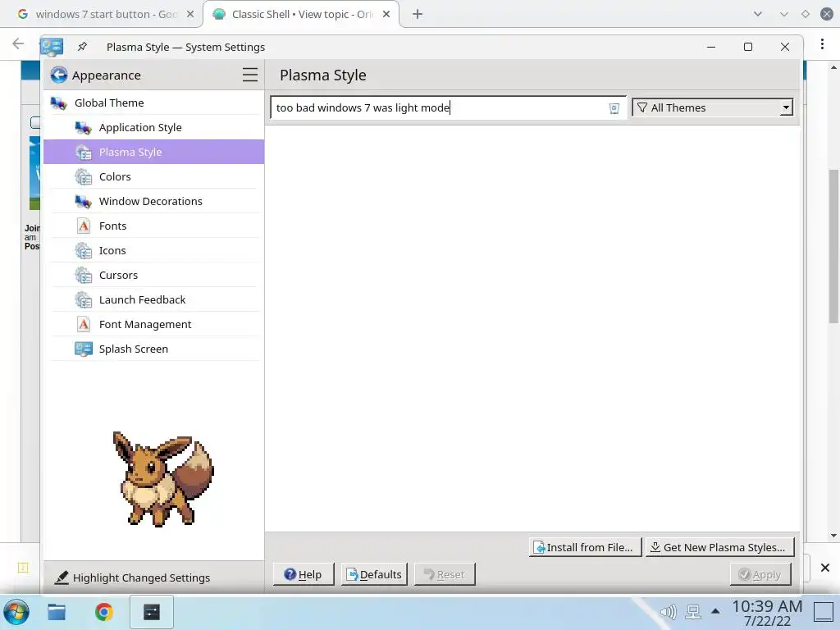
Task: Click the System Settings taskbar entry
Action: 152,612
